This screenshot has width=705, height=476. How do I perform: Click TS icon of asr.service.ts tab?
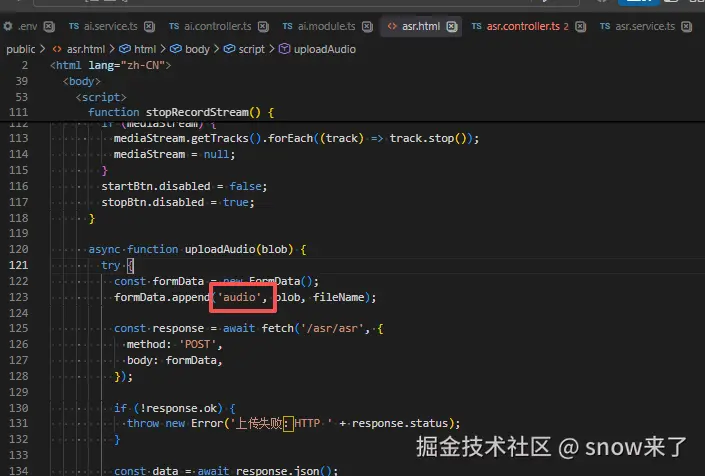pyautogui.click(x=605, y=26)
